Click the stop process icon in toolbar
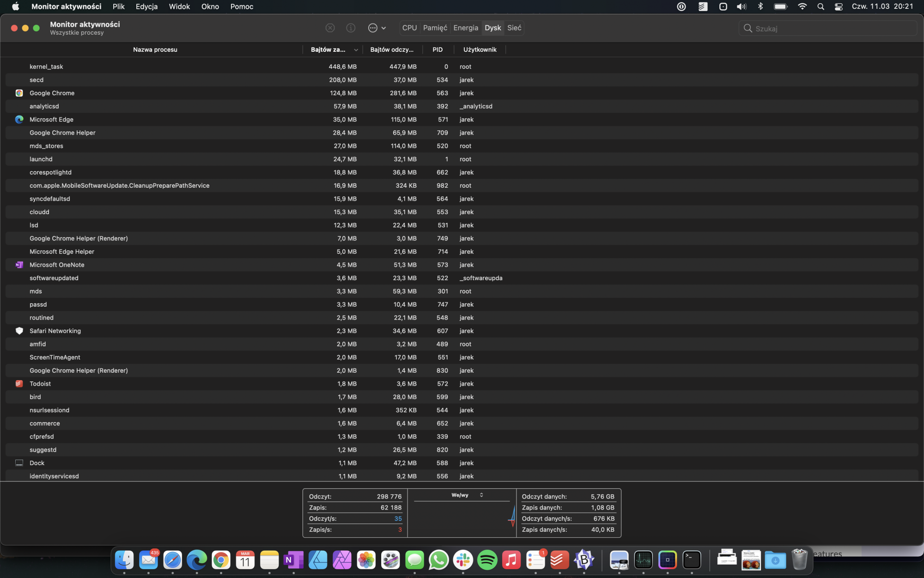The width and height of the screenshot is (924, 578). pos(330,28)
